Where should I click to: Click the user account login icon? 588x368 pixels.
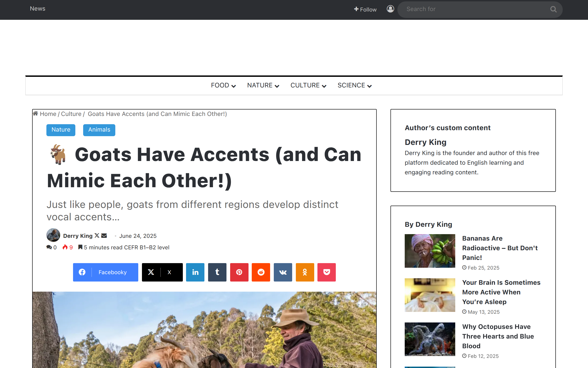(390, 9)
